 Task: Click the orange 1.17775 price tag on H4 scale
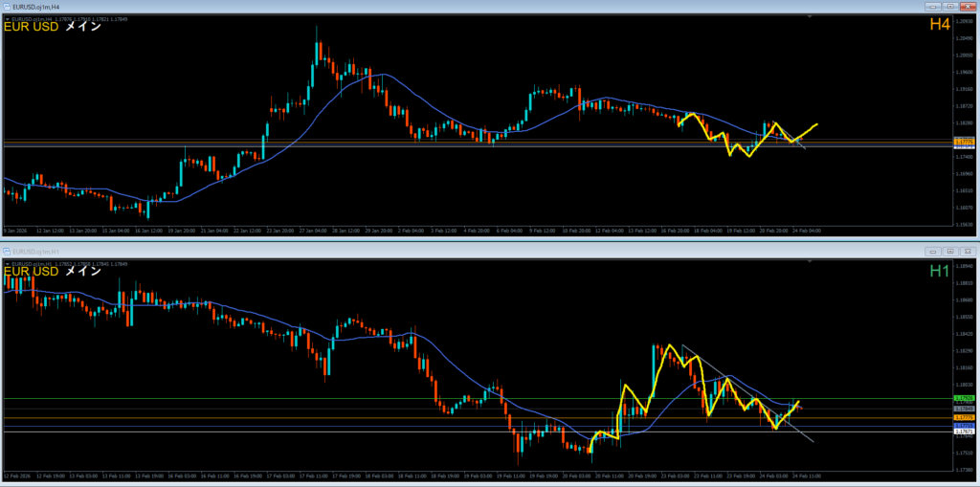pyautogui.click(x=964, y=143)
